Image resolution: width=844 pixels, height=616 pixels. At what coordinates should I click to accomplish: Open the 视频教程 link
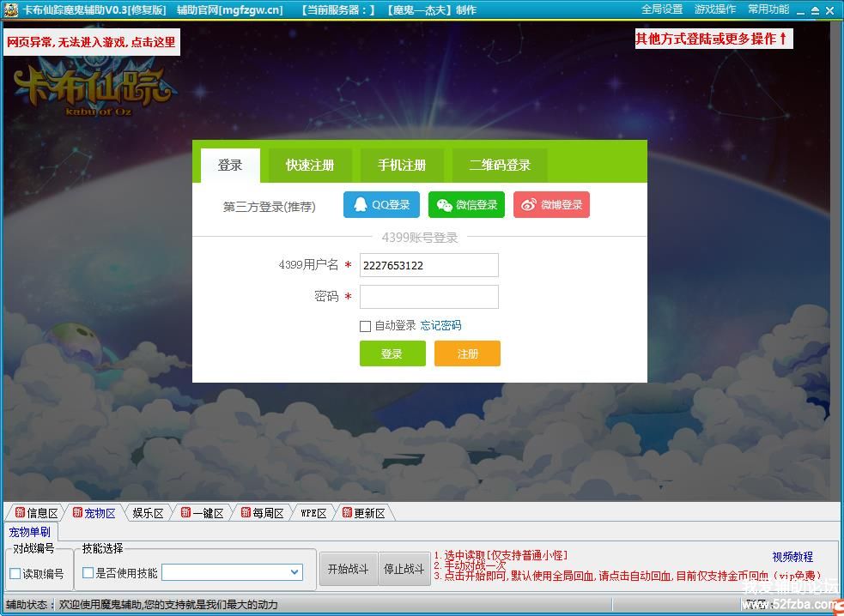pos(792,557)
